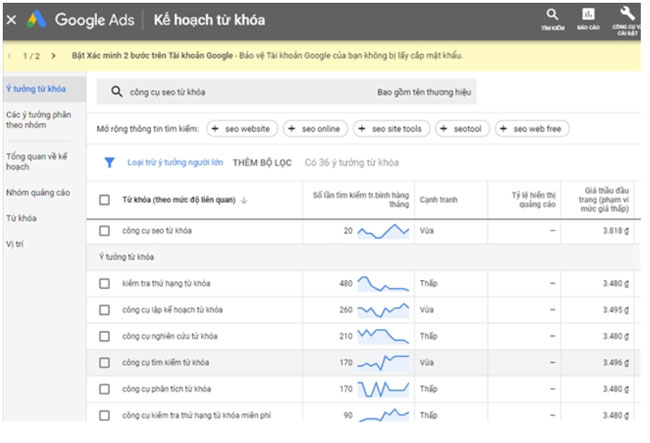Image resolution: width=650 pixels, height=443 pixels.
Task: Add seo website to the search
Action: [243, 129]
